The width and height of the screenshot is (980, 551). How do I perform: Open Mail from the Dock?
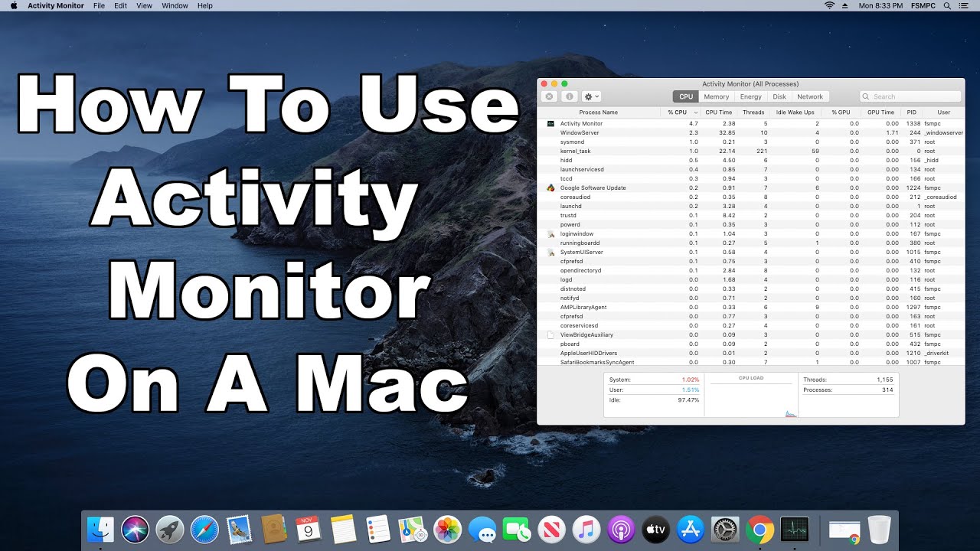point(239,530)
